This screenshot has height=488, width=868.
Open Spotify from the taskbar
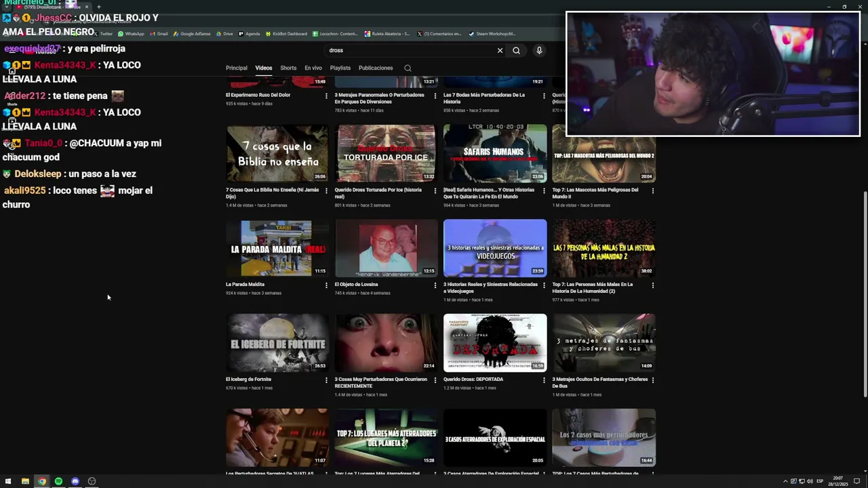point(58,481)
